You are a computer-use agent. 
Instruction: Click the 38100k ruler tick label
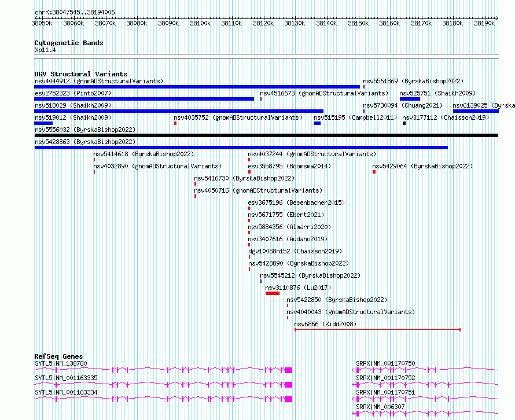pos(200,24)
